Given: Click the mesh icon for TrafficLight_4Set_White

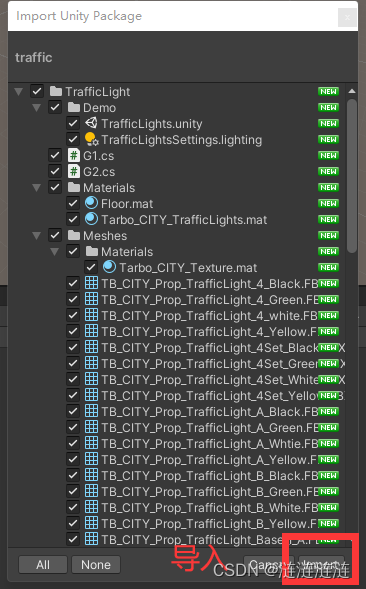Looking at the screenshot, I should click(x=91, y=379).
